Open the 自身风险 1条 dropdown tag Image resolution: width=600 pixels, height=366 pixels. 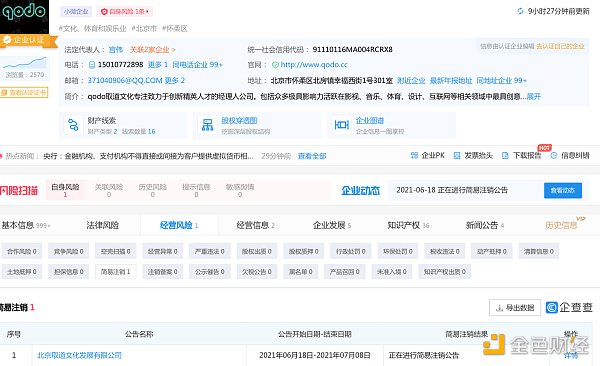pos(124,11)
